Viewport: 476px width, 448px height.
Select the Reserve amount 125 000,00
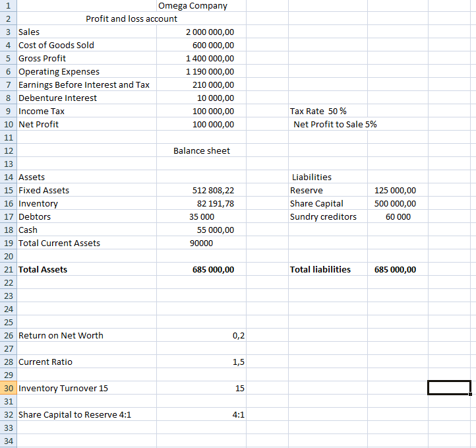[x=395, y=190]
